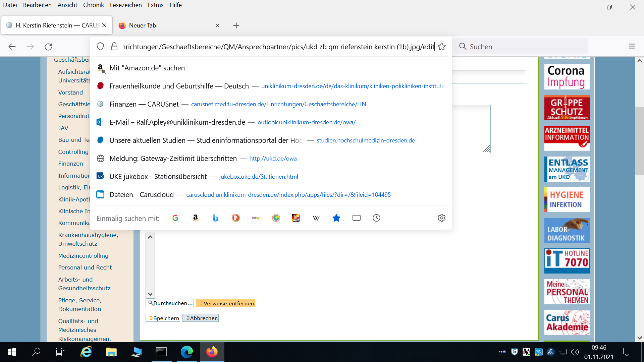Select Finanzen — CARUSnet suggestion
Viewport: 644px width, 362px height.
(271, 104)
